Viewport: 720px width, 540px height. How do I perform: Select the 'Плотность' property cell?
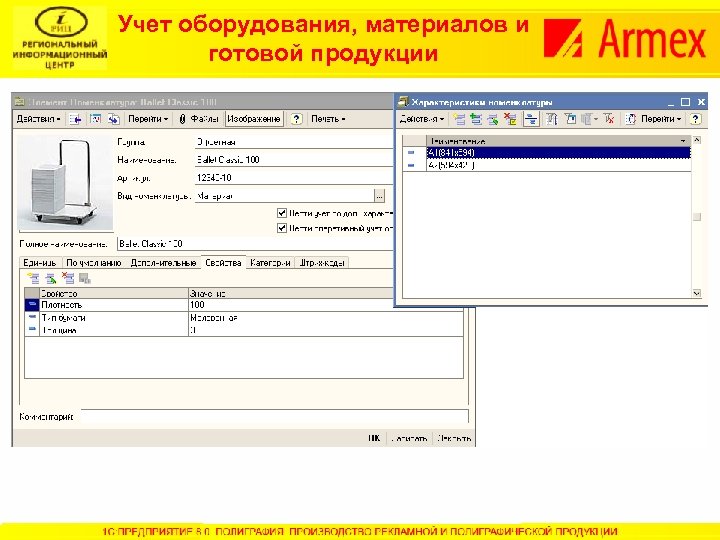(x=114, y=305)
